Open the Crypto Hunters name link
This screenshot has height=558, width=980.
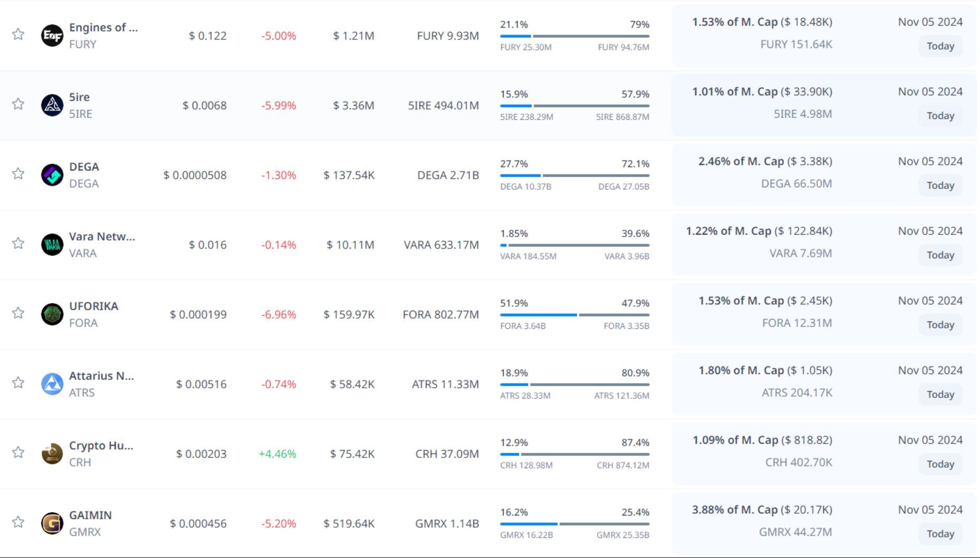click(101, 445)
